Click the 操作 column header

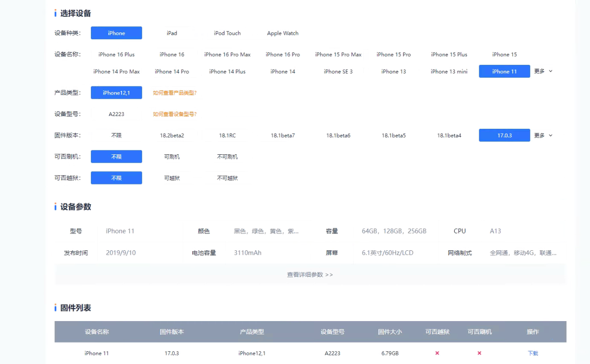[x=533, y=332]
